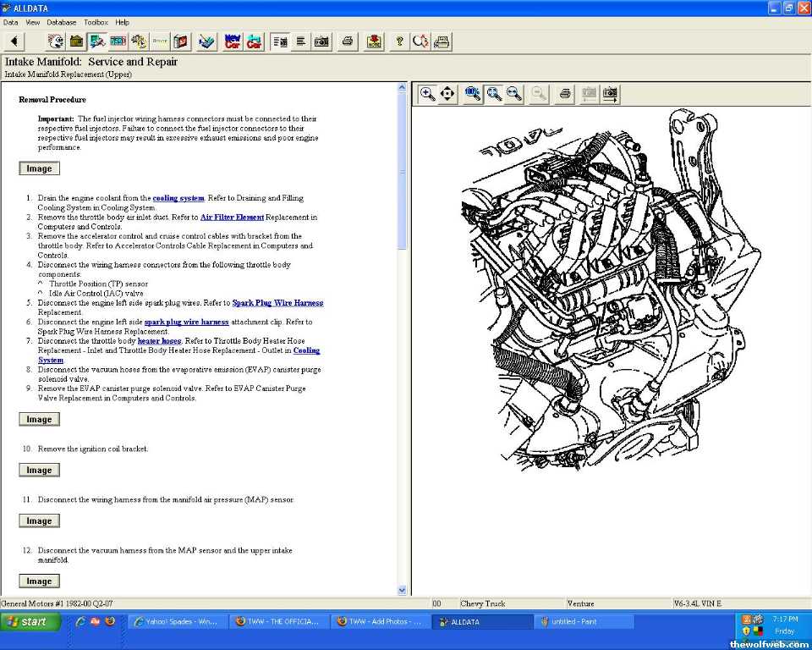Screen dimensions: 812x650
Task: Click the scroll down arrow of text pane
Action: click(x=402, y=590)
